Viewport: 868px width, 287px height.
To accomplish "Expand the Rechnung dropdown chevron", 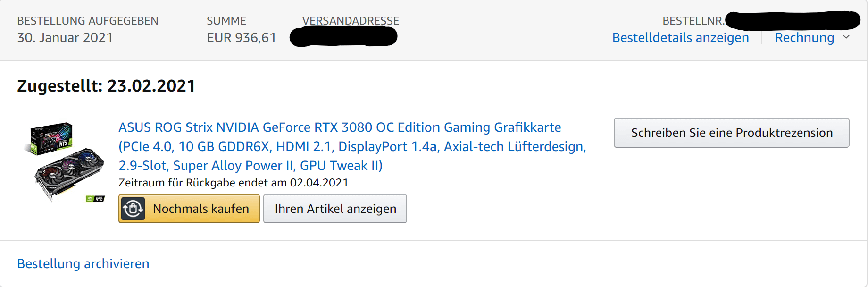I will point(846,37).
